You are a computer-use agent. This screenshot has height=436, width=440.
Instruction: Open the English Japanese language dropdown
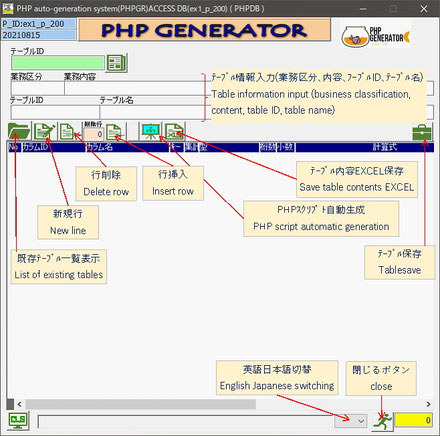click(x=350, y=421)
